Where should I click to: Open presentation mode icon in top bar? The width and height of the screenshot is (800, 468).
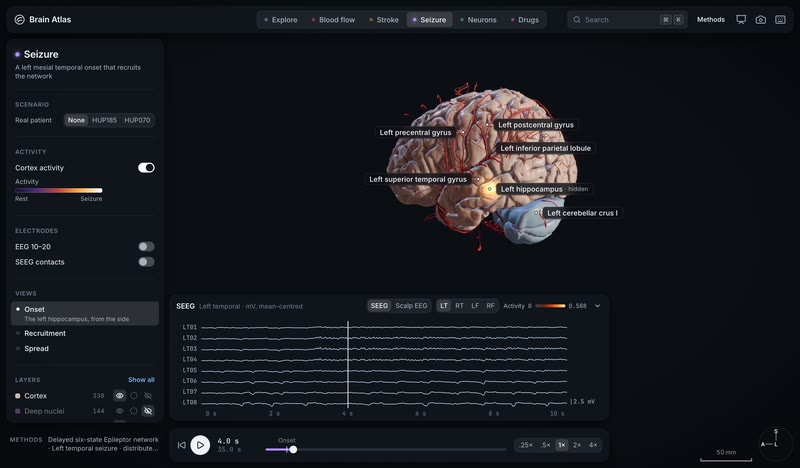tap(741, 19)
